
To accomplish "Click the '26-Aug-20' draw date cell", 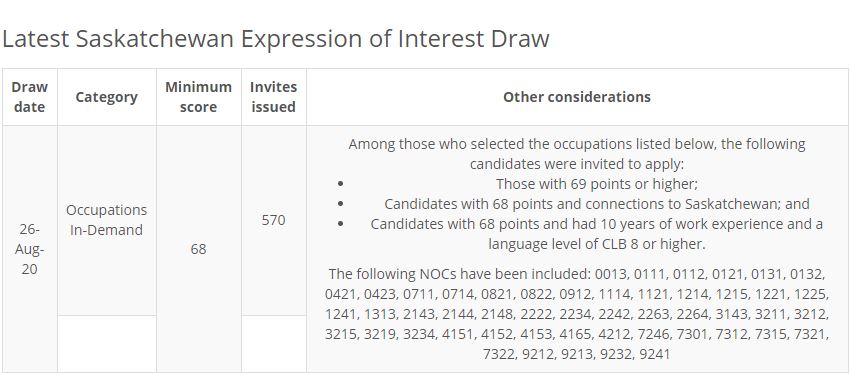I will 30,249.
